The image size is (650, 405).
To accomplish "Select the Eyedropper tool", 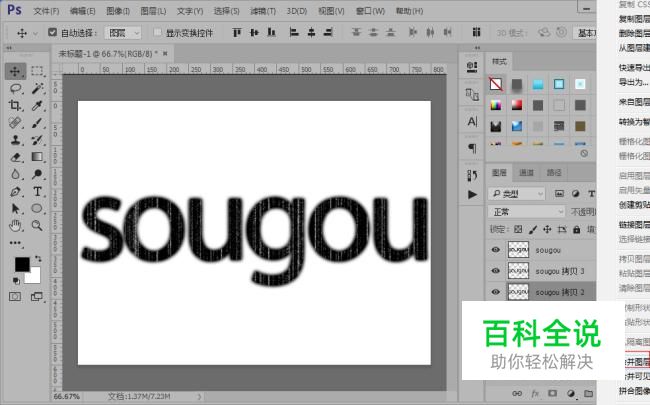I will [37, 105].
